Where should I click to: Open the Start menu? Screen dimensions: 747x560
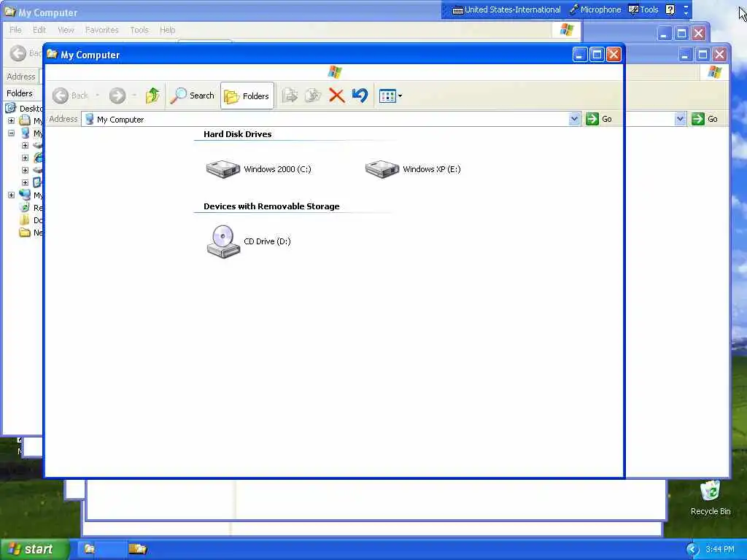click(34, 549)
